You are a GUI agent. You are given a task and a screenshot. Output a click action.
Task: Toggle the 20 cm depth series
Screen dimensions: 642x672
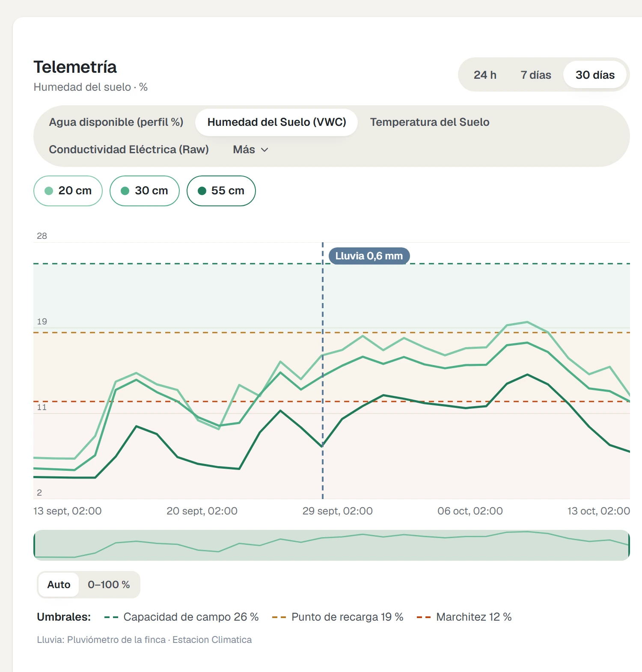point(68,191)
